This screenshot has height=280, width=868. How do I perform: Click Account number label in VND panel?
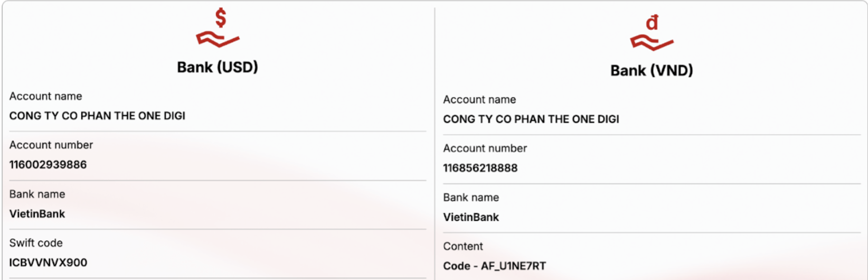(485, 148)
